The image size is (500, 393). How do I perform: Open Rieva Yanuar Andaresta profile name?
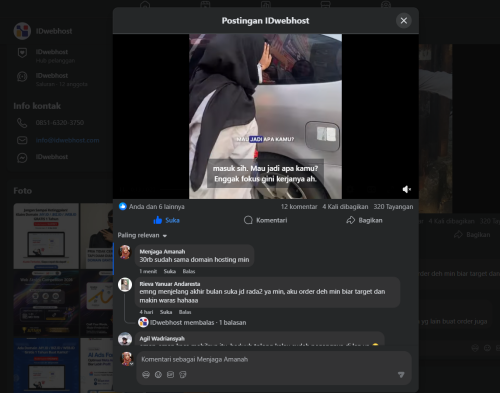[170, 284]
